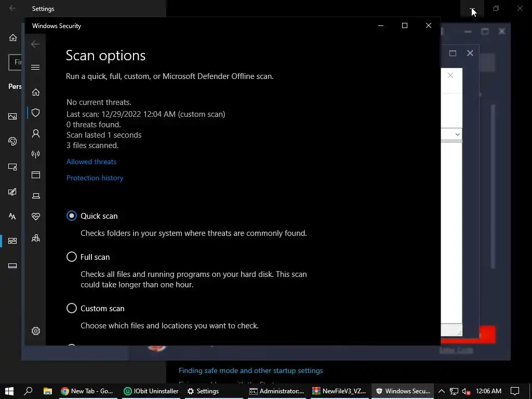The height and width of the screenshot is (399, 532).
Task: Open Start icon in Settings sidebar
Action: point(12,241)
